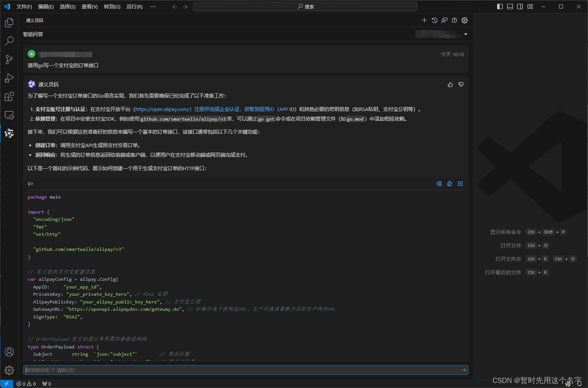
Task: Open the 转到(G) menu
Action: 112,7
